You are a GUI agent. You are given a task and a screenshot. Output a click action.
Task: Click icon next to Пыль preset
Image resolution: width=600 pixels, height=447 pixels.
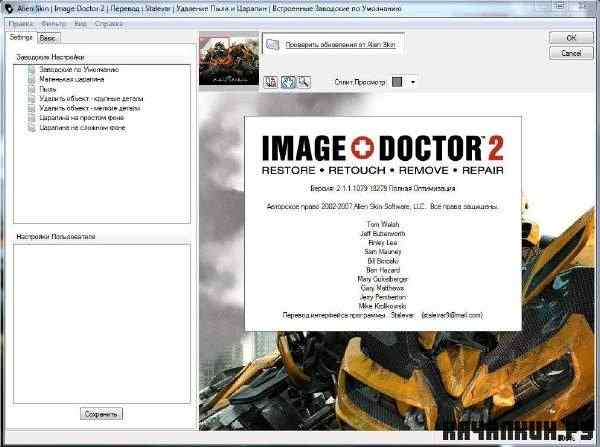(32, 89)
